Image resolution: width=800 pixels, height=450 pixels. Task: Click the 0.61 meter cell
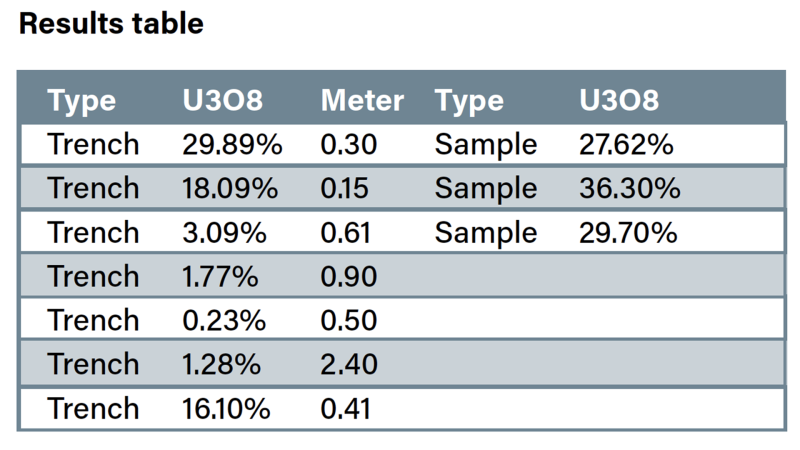[x=346, y=232]
